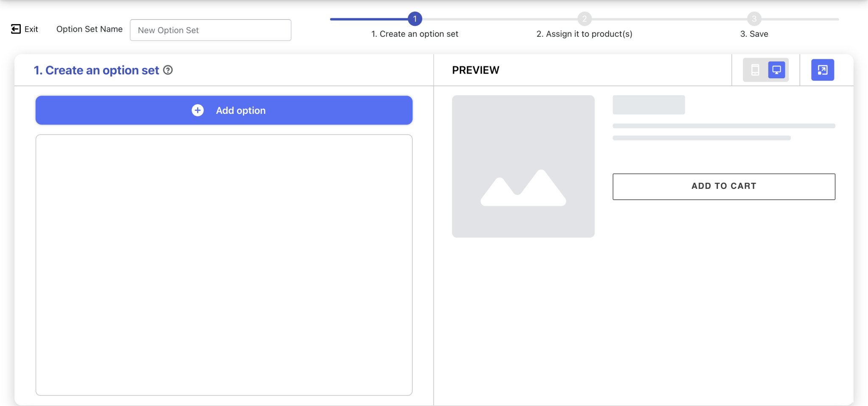Click the New Option Set name field

[210, 30]
